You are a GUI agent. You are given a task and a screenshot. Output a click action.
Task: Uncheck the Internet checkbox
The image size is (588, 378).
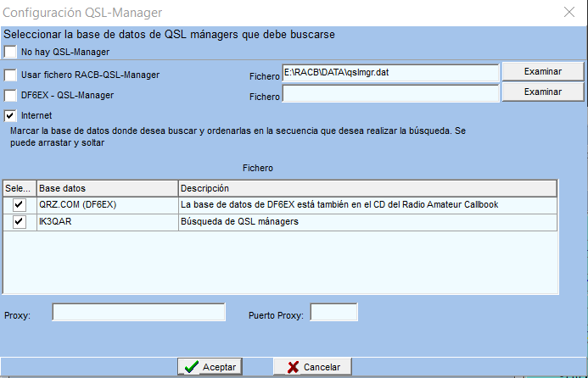click(10, 114)
